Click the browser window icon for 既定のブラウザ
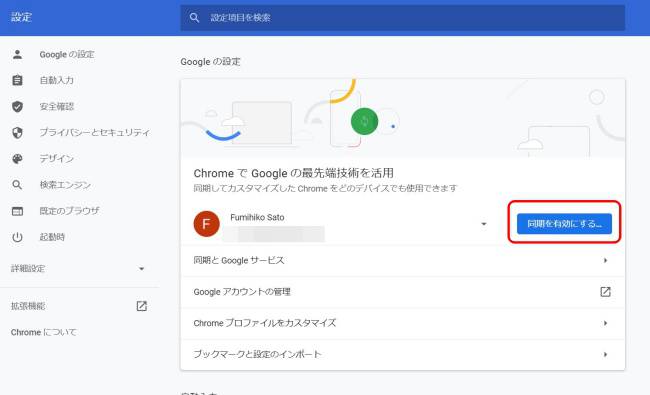The width and height of the screenshot is (650, 395). (x=17, y=211)
